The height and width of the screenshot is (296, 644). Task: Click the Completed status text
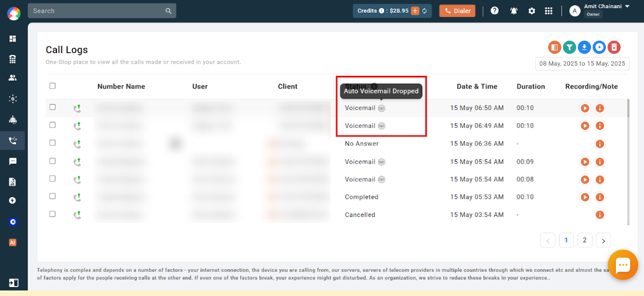click(x=362, y=197)
